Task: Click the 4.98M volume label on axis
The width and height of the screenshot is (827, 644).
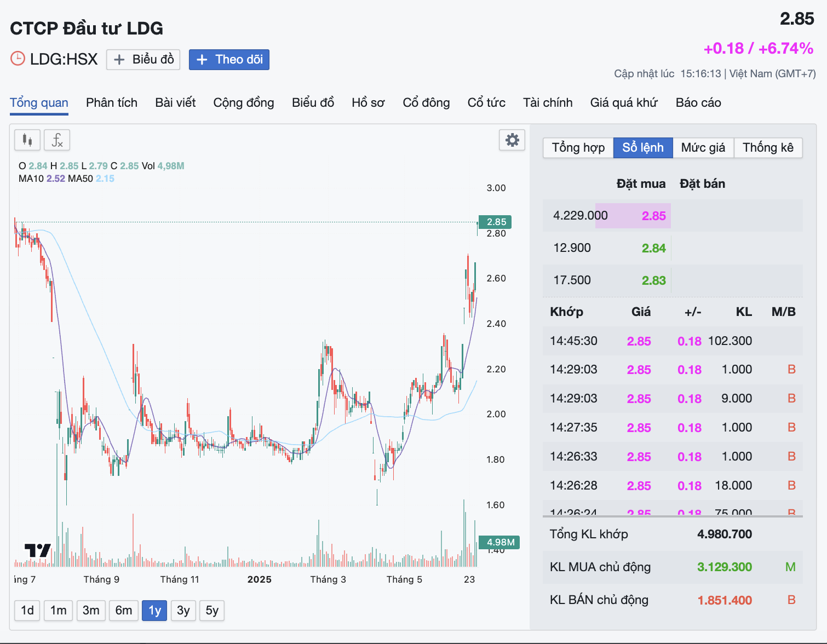Action: 499,542
